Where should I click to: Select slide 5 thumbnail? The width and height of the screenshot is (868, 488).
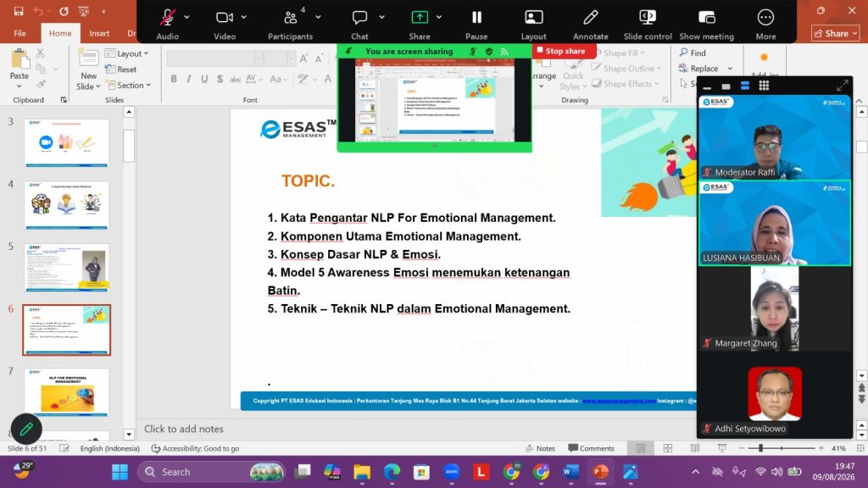point(67,268)
